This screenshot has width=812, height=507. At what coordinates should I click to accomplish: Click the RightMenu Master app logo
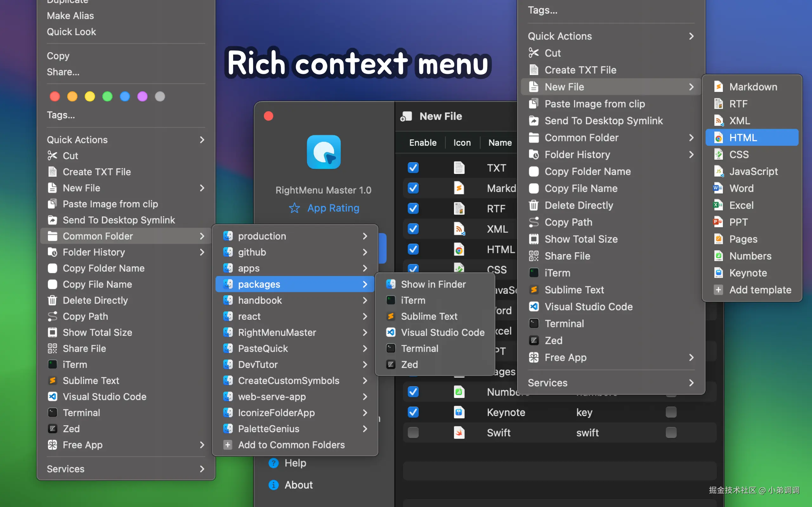[x=324, y=152]
